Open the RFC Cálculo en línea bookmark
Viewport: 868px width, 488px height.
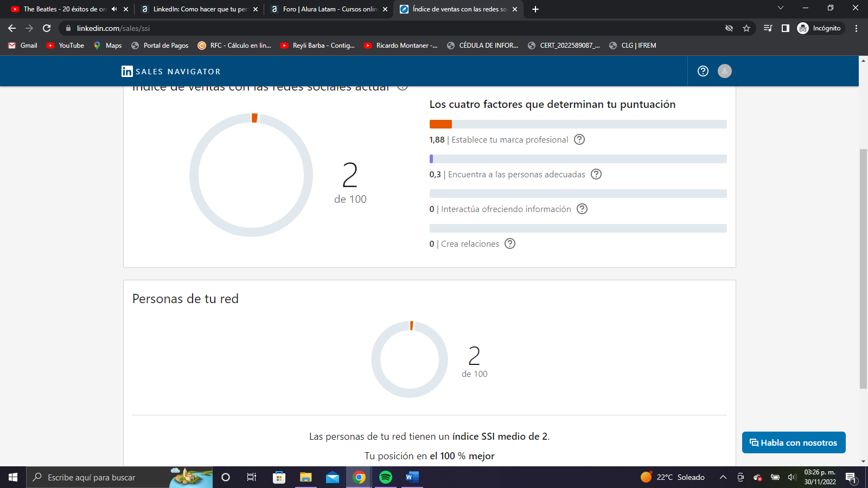[x=234, y=46]
